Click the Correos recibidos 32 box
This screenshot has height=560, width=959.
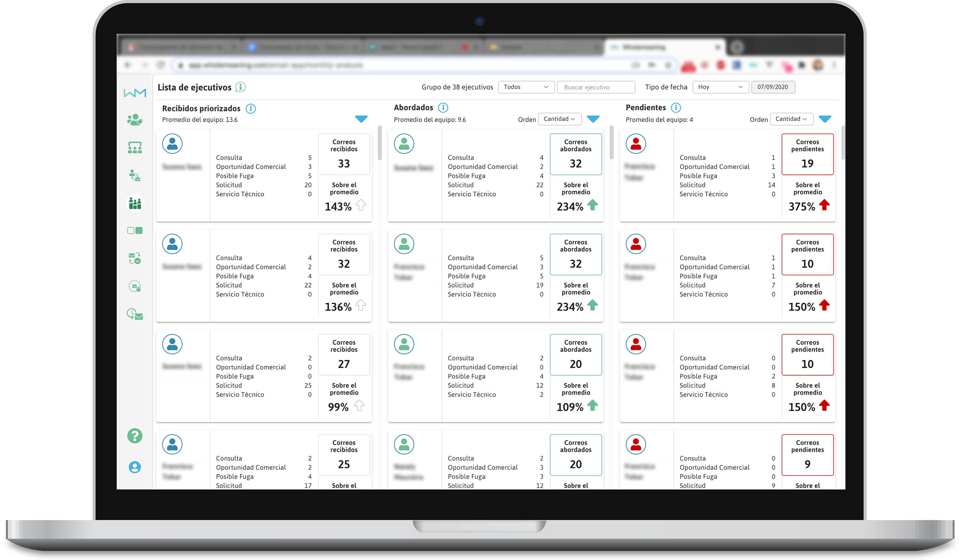pos(344,254)
